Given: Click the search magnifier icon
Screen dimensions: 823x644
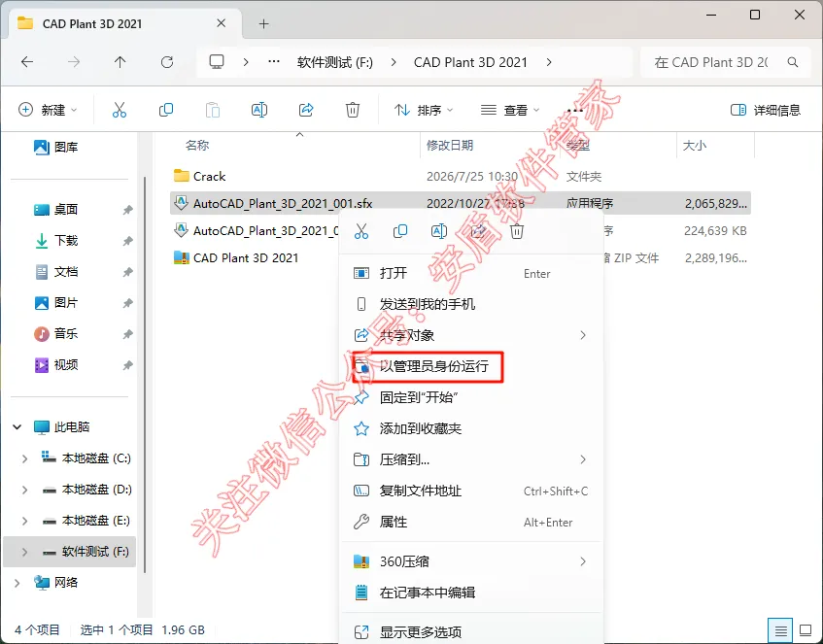Looking at the screenshot, I should pyautogui.click(x=793, y=62).
